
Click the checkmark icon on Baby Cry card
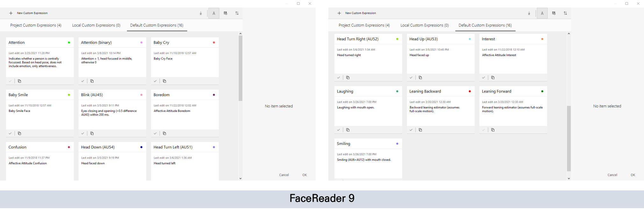pyautogui.click(x=155, y=81)
